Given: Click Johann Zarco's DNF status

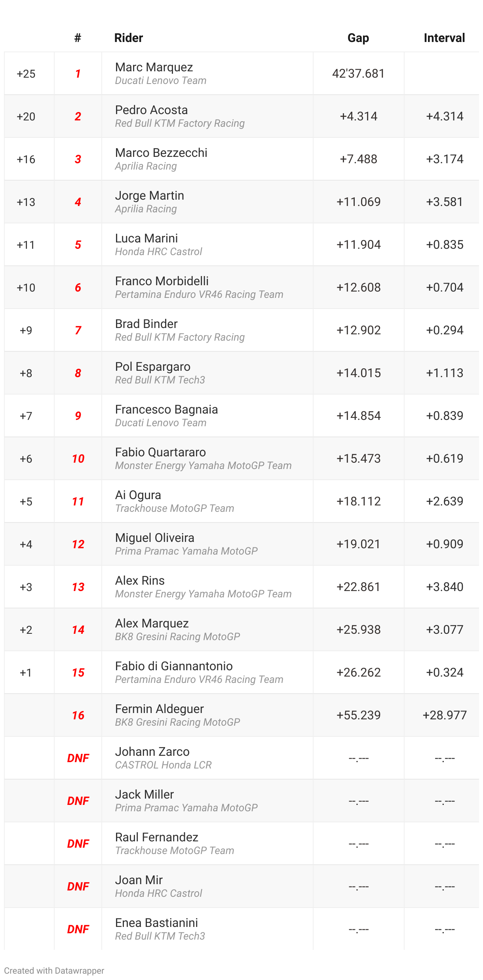Looking at the screenshot, I should click(78, 758).
